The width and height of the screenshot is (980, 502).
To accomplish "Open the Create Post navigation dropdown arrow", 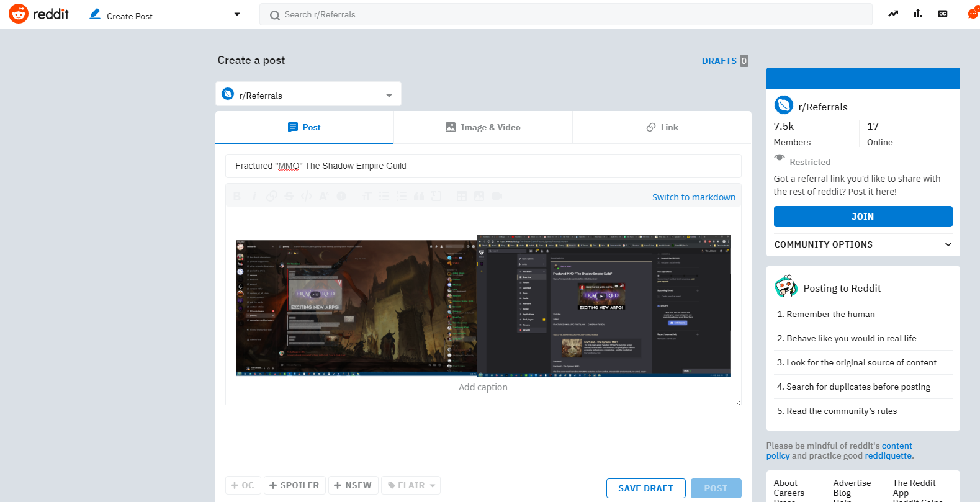I will pos(237,14).
